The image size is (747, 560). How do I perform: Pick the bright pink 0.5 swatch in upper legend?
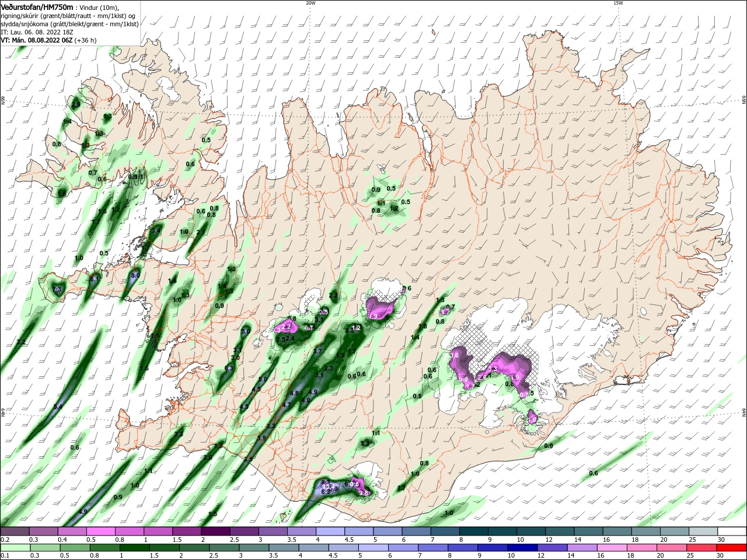100,531
